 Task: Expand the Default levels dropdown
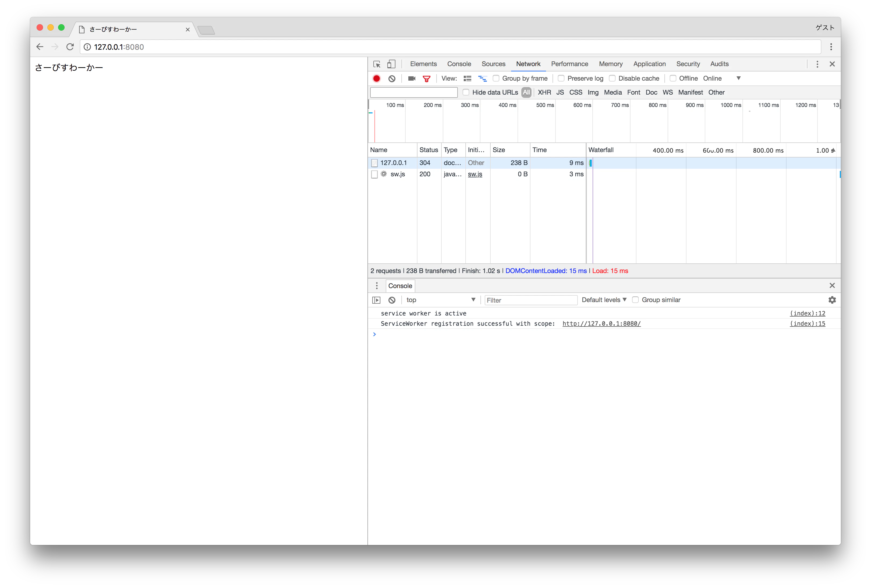tap(604, 300)
